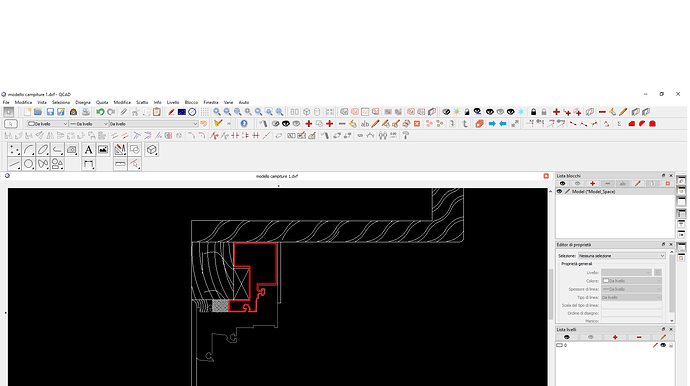690x386 pixels.
Task: Open the Livello property dropdown
Action: pyautogui.click(x=626, y=273)
